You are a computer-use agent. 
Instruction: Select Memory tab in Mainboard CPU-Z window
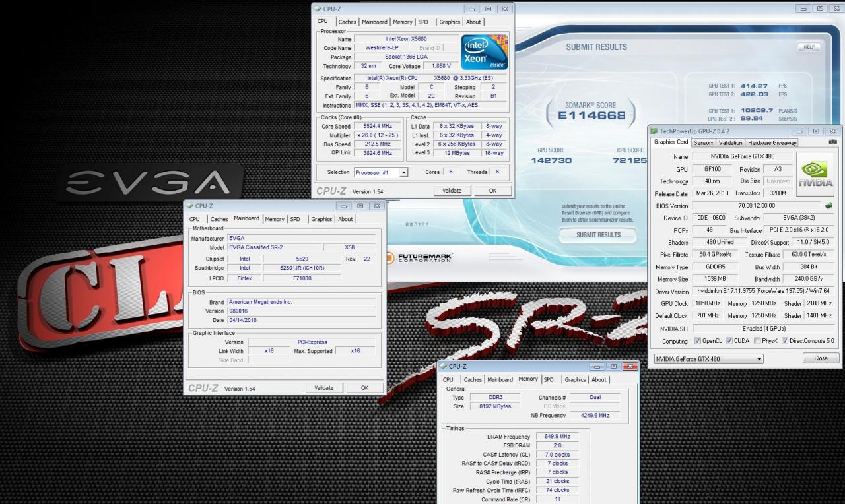click(x=275, y=219)
